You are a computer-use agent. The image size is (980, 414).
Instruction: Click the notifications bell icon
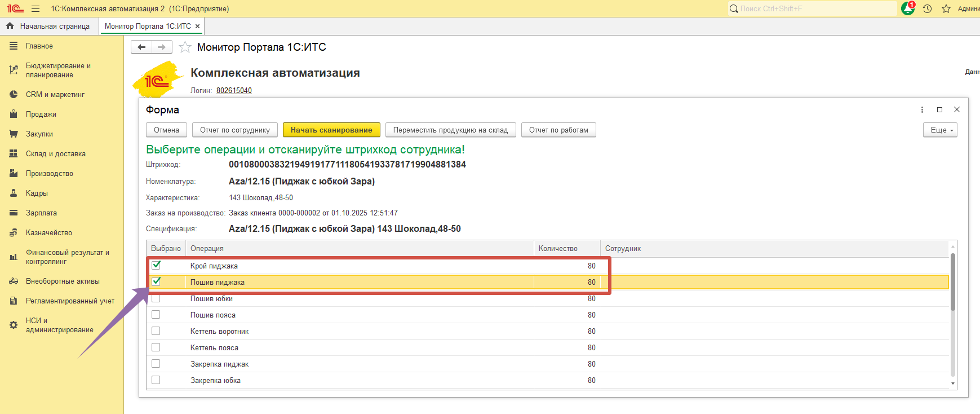click(907, 9)
